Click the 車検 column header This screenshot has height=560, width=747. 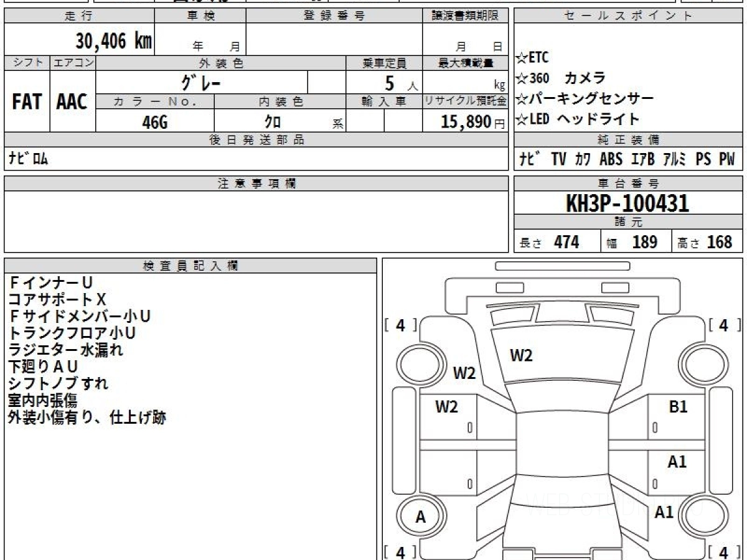click(x=200, y=16)
